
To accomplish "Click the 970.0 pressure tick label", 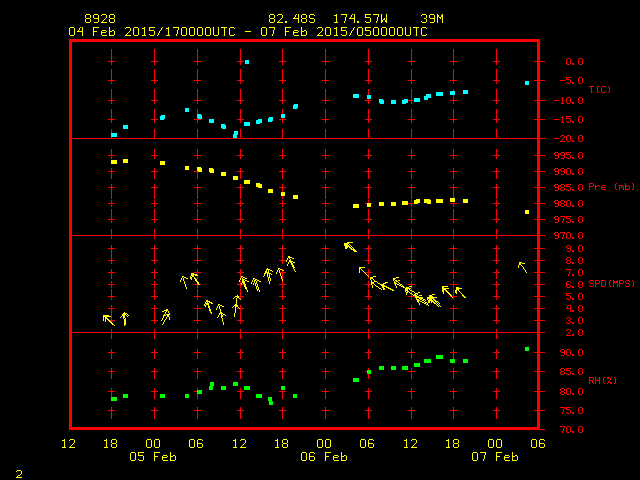I will point(569,236).
